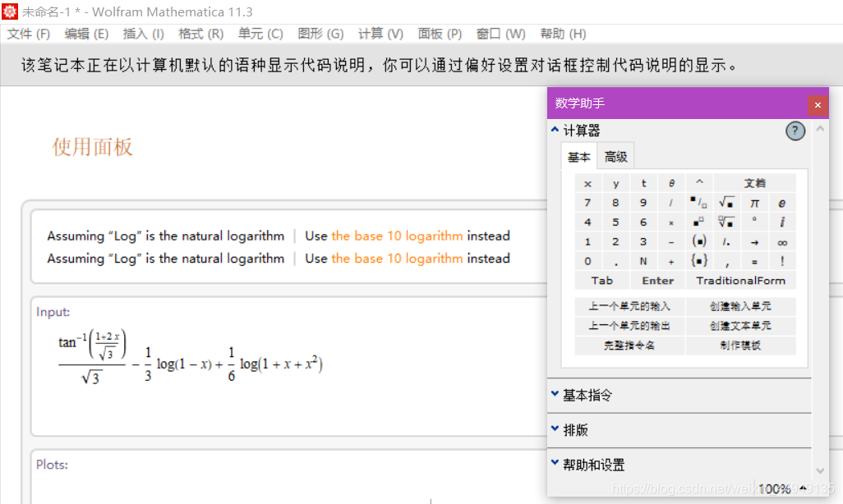The image size is (843, 504).
Task: Open the 面板 (P) menu
Action: [x=440, y=34]
